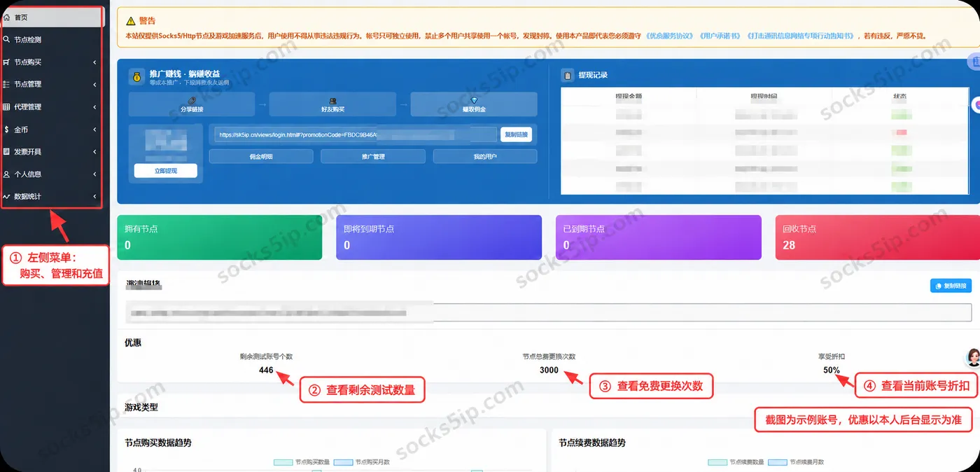Click the promotion URL input field

tap(356, 134)
